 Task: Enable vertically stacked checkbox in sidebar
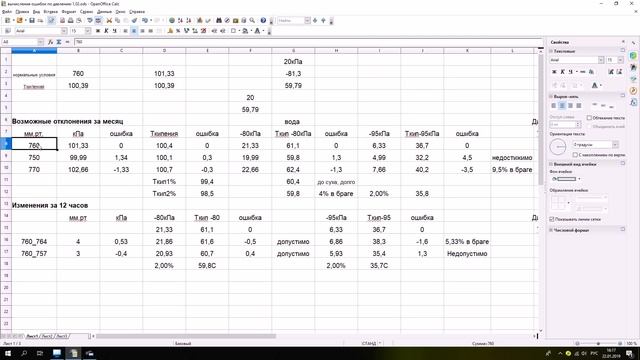click(575, 155)
